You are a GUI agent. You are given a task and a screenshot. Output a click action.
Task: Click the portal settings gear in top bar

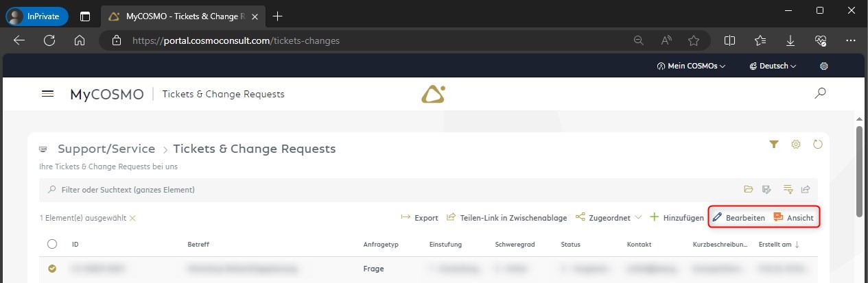coord(824,66)
